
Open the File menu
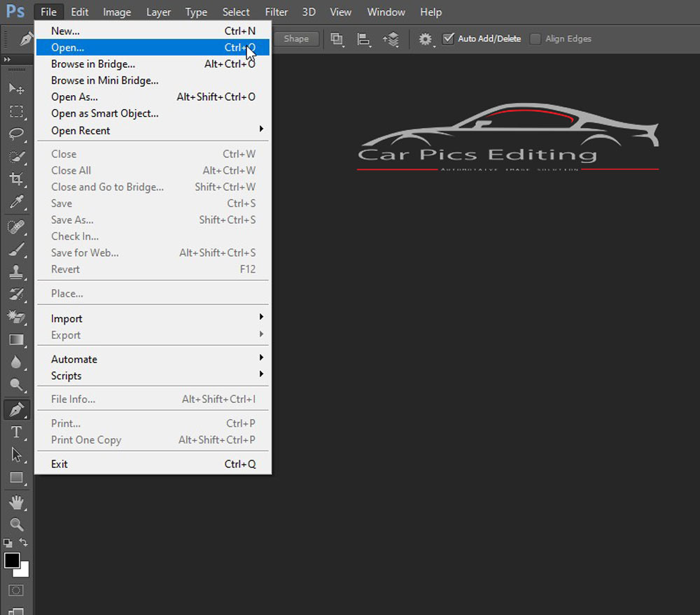pyautogui.click(x=49, y=12)
